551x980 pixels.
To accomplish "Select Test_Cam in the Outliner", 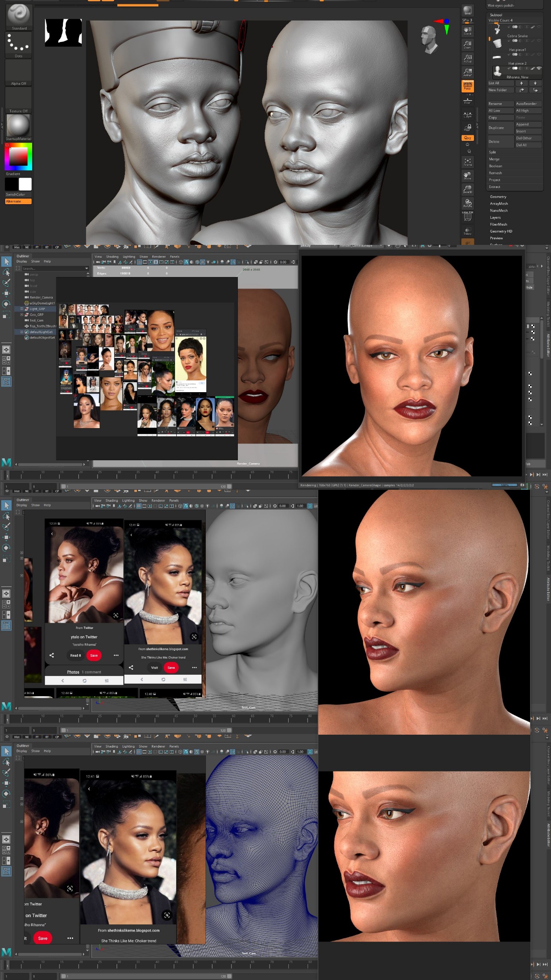I will [36, 320].
